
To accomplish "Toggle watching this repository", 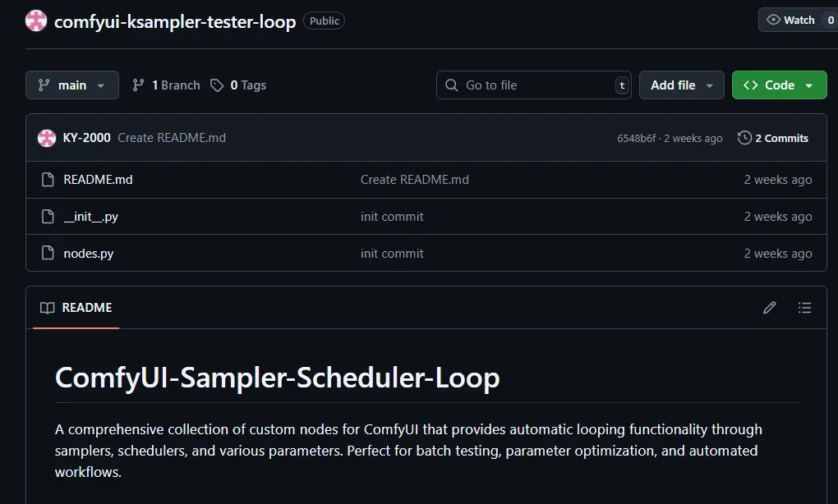I will (791, 20).
